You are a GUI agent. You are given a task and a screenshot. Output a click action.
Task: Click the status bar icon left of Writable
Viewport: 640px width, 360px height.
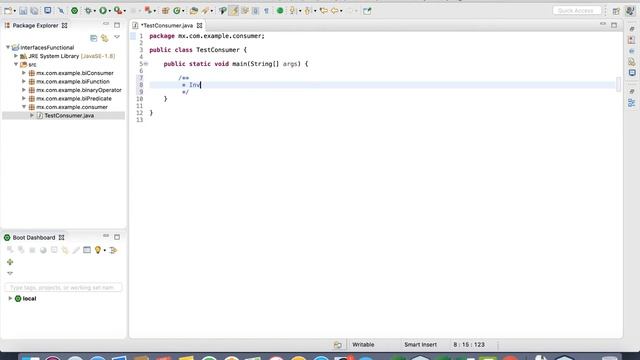click(x=338, y=345)
